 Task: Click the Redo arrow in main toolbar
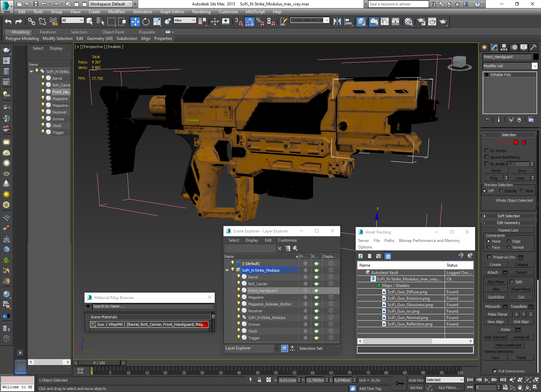click(19, 22)
